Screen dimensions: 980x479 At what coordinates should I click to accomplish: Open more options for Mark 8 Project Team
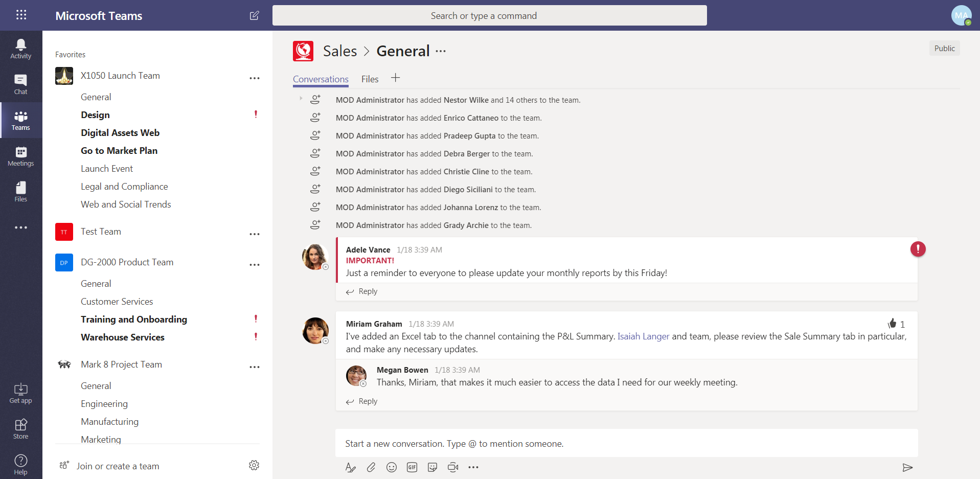coord(255,367)
